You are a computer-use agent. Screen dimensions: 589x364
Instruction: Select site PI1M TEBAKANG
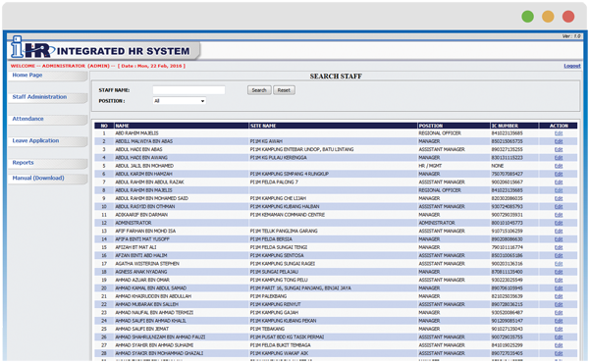[x=267, y=329]
